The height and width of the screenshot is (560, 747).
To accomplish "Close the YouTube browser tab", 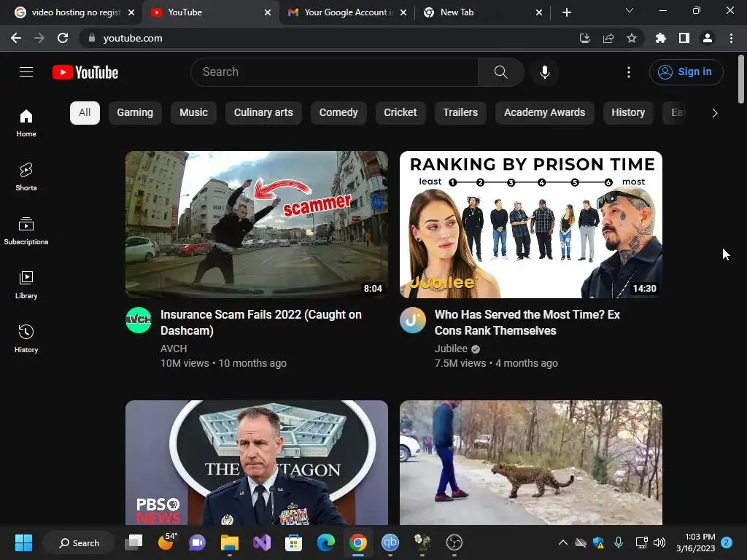I will 268,12.
